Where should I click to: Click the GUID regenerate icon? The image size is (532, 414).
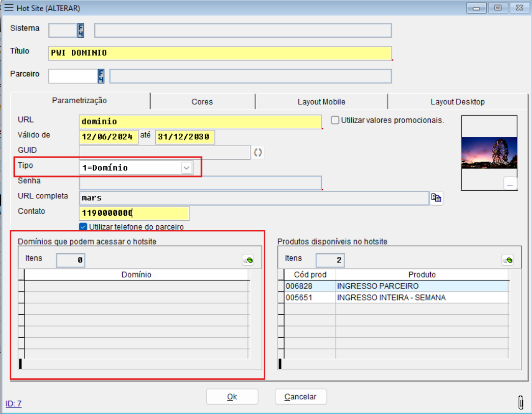click(258, 153)
